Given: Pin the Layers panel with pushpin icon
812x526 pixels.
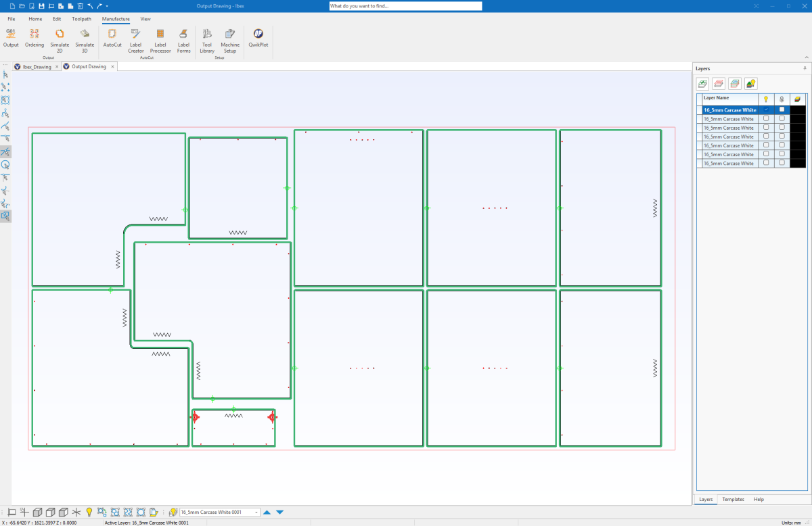Looking at the screenshot, I should coord(805,68).
